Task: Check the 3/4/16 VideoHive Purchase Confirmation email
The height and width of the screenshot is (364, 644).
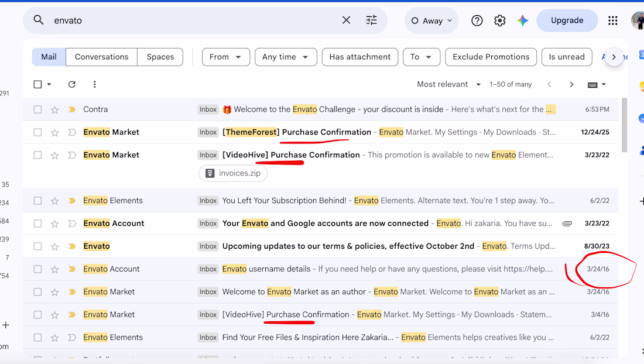Action: pos(37,315)
